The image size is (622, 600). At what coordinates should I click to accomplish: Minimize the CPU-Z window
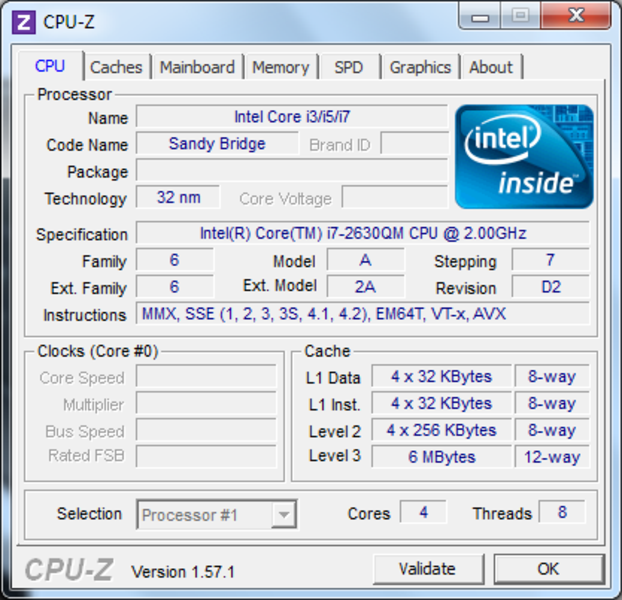point(480,17)
